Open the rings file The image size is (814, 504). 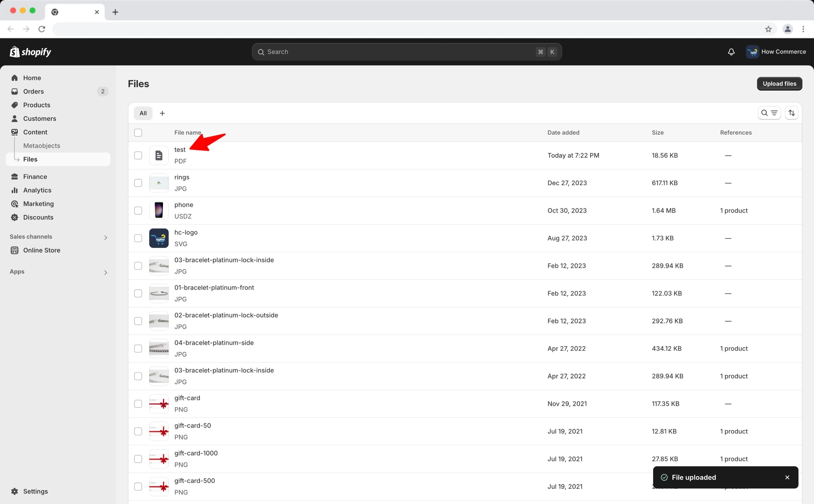tap(182, 177)
